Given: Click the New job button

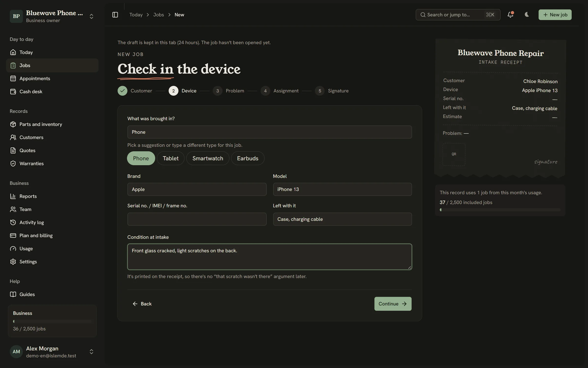Looking at the screenshot, I should (x=555, y=15).
